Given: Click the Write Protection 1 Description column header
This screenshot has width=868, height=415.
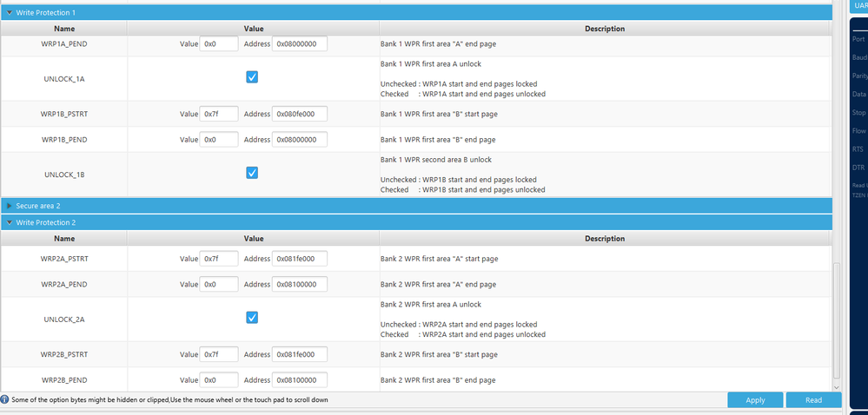Looking at the screenshot, I should pyautogui.click(x=605, y=29).
